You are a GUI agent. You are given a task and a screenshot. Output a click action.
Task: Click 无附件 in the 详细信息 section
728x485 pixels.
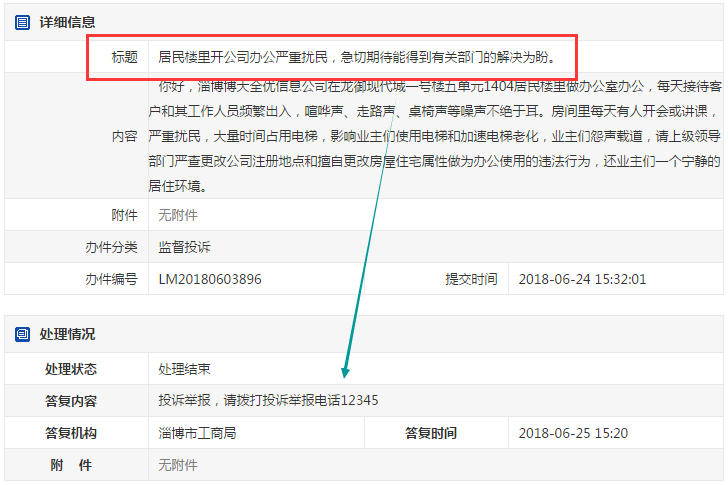(x=178, y=215)
